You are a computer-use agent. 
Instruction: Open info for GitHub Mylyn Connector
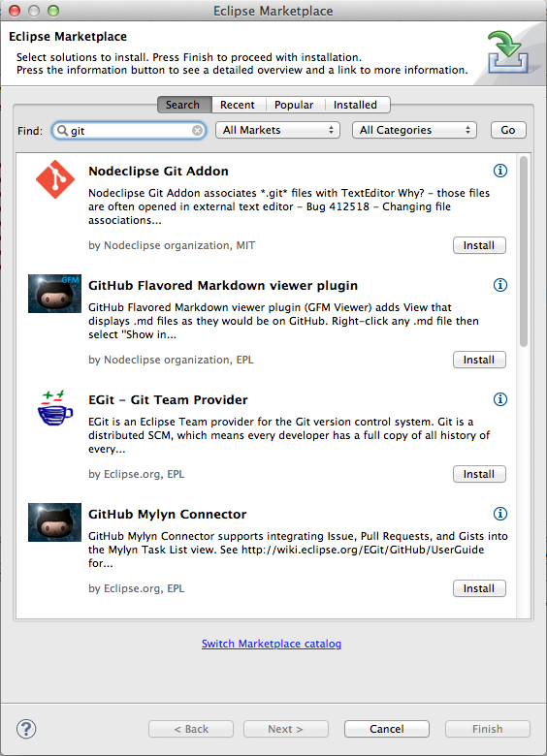pos(500,514)
